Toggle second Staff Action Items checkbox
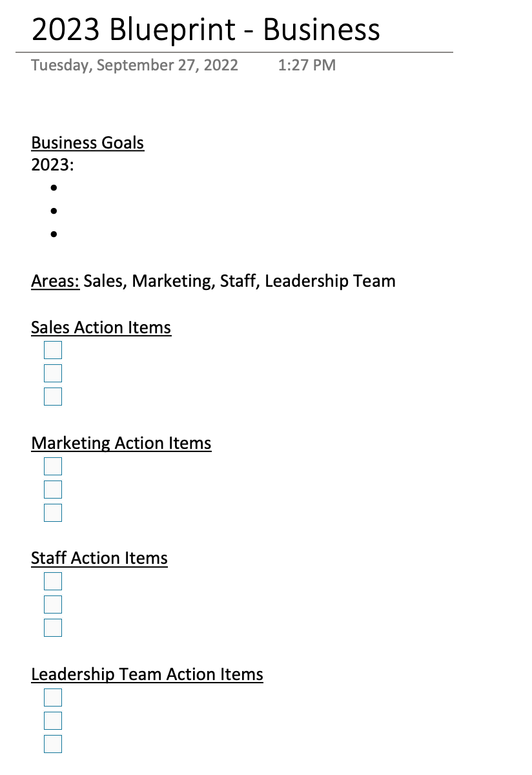Screen dimensions: 532x775 (x=53, y=604)
